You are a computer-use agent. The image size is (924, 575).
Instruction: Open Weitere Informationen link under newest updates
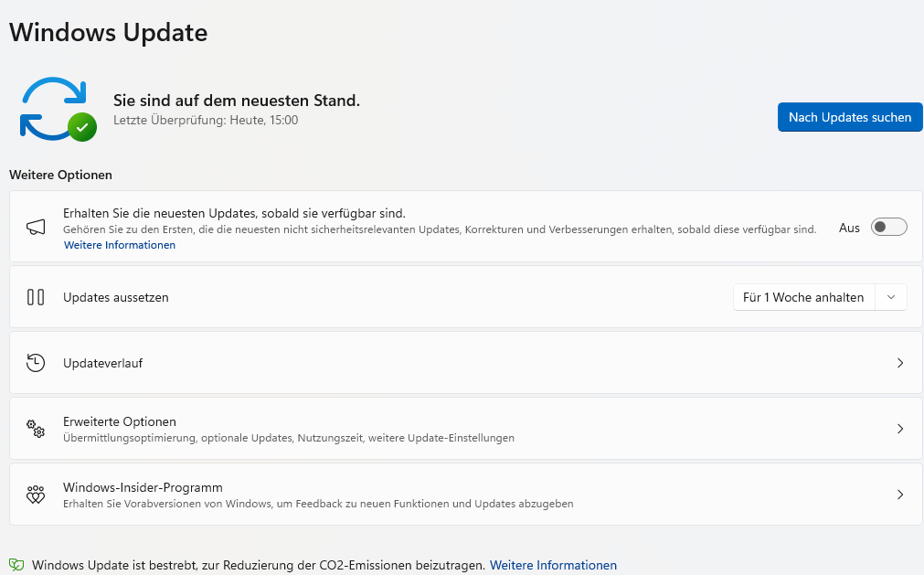point(120,245)
